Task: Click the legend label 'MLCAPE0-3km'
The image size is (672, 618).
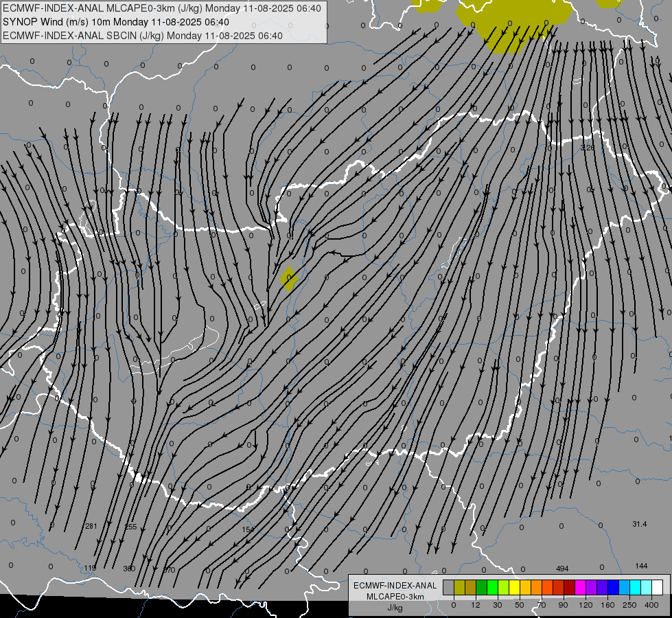Action: coord(395,597)
